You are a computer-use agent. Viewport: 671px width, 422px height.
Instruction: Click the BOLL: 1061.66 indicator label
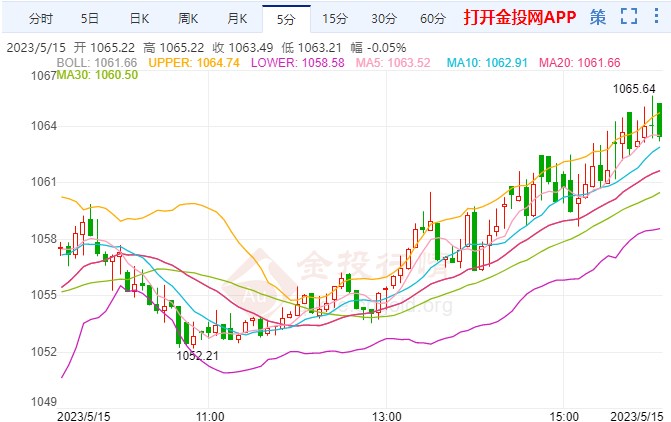(97, 63)
